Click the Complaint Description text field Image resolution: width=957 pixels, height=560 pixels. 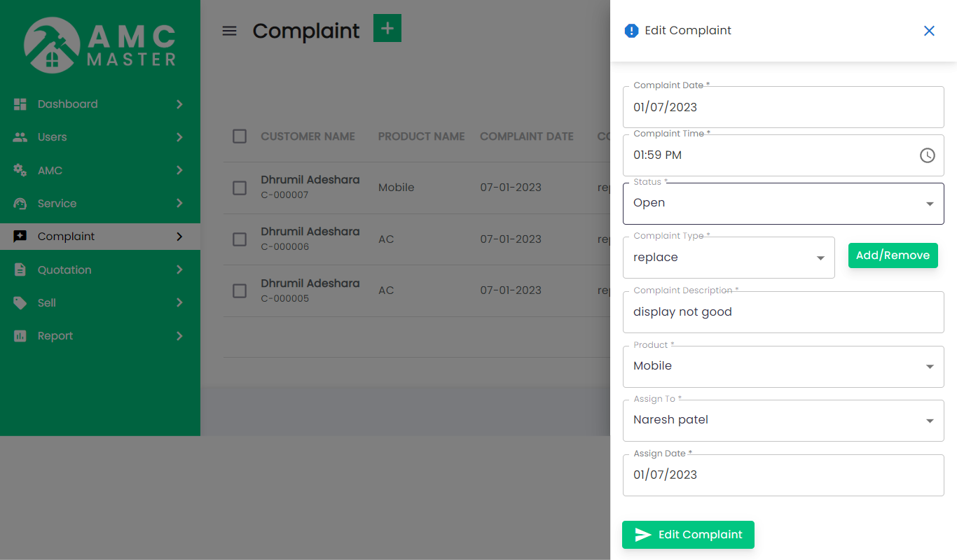[x=783, y=312]
